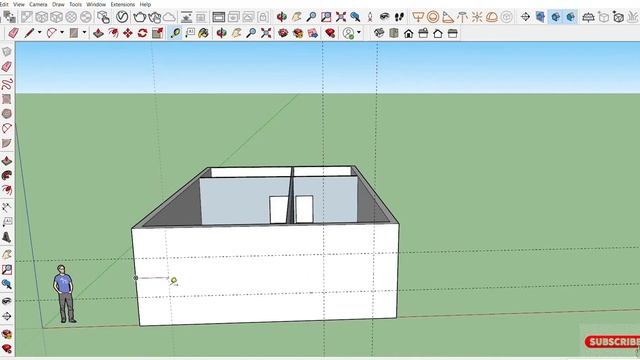Select the Paint Bucket tool
This screenshot has height=360, width=640.
[x=203, y=33]
